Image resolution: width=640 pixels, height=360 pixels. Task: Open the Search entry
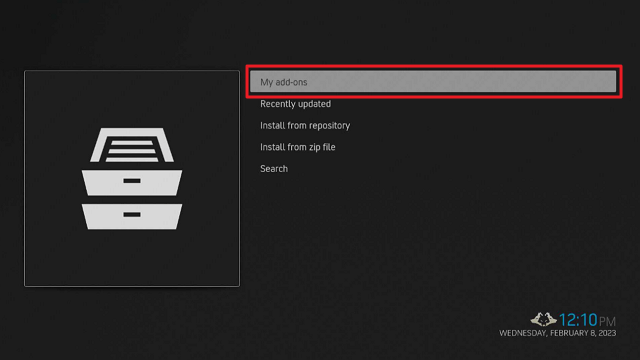click(274, 169)
